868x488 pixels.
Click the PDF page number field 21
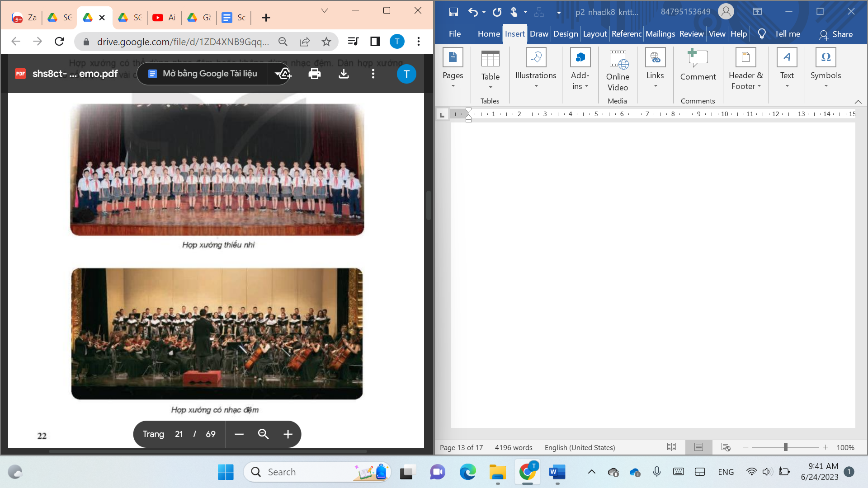pos(179,434)
